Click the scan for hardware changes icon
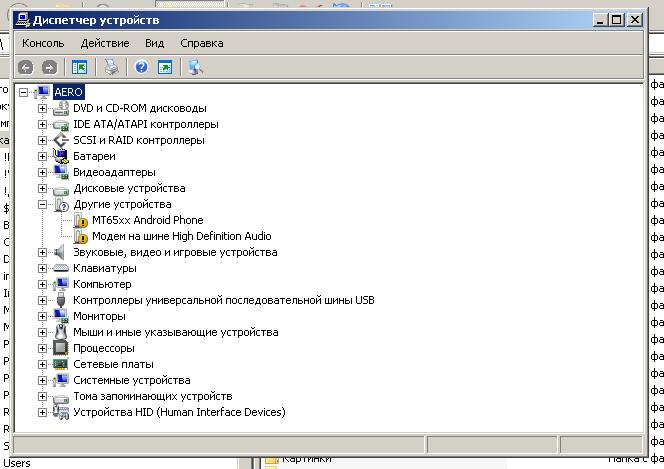The width and height of the screenshot is (664, 469). (195, 67)
